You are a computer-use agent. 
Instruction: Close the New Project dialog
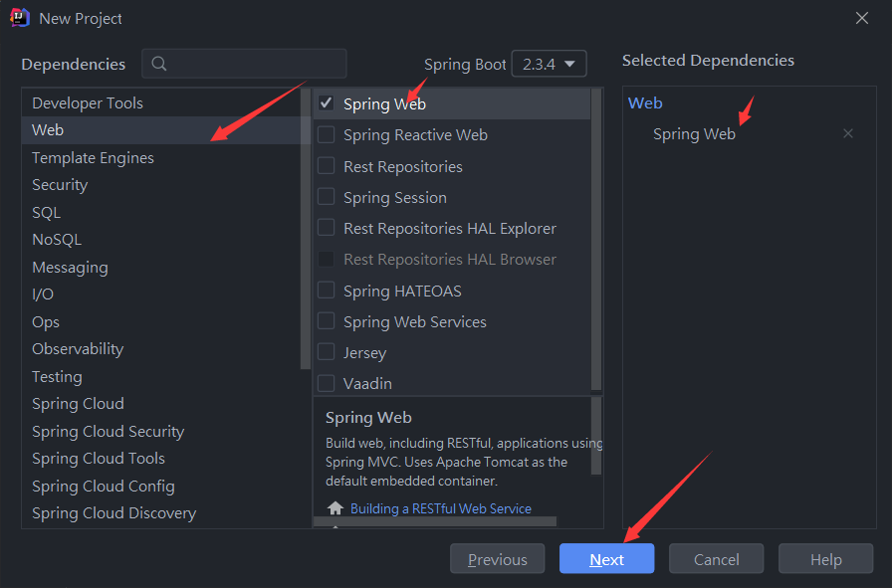[862, 18]
